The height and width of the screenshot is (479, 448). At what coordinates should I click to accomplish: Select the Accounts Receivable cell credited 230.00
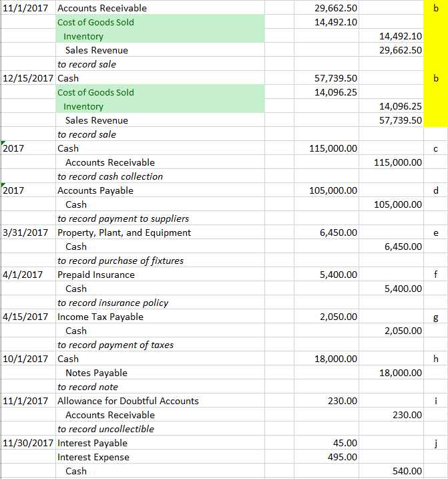point(160,415)
